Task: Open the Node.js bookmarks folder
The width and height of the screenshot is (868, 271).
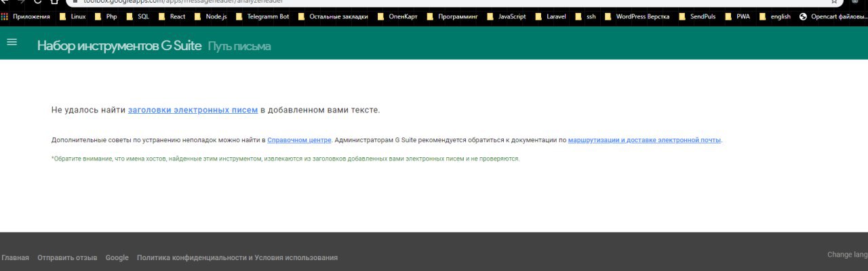Action: [212, 16]
